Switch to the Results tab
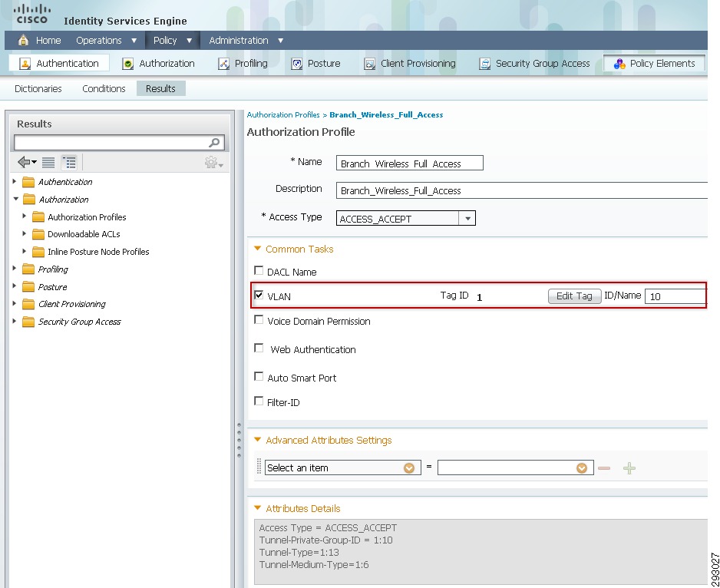This screenshot has width=720, height=588. pos(160,88)
